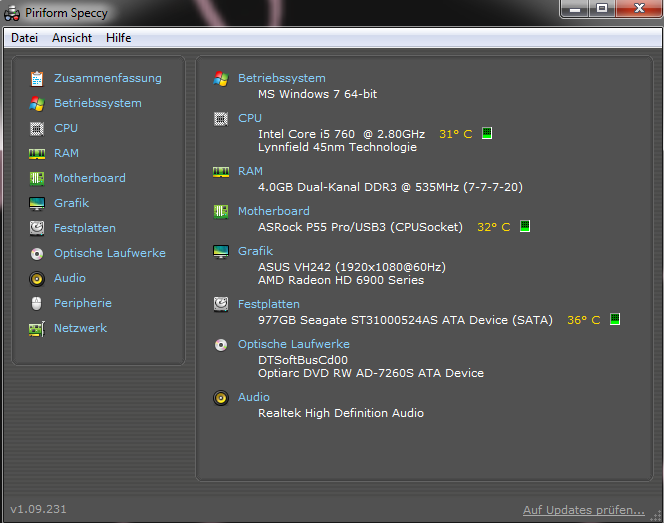The width and height of the screenshot is (664, 523).
Task: Click the optical disc icon in summary panel
Action: point(221,345)
